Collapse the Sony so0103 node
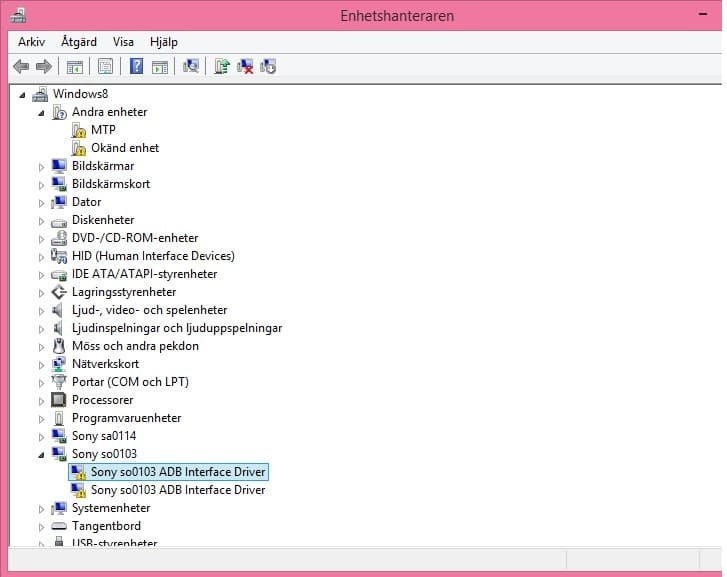The width and height of the screenshot is (727, 577). click(x=42, y=454)
